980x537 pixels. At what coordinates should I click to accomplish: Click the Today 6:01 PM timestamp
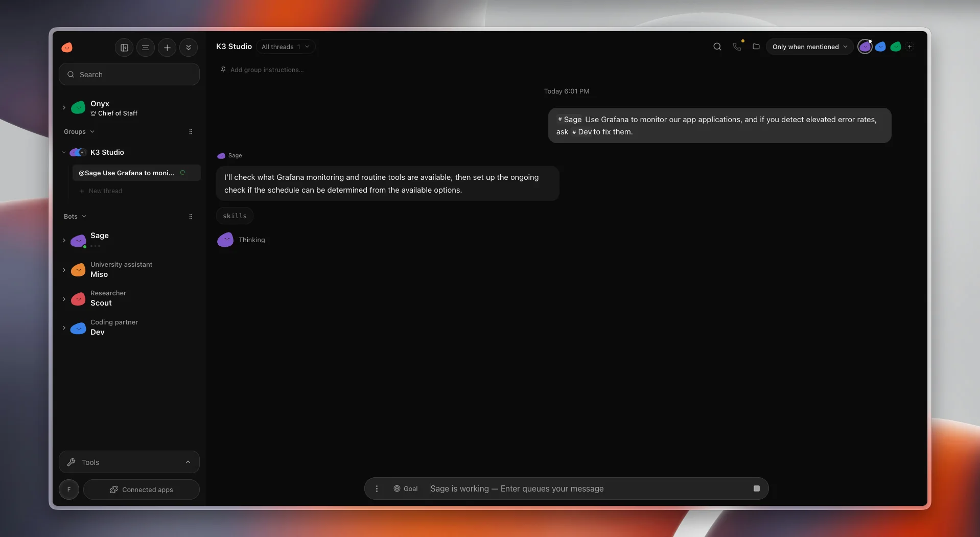(566, 91)
